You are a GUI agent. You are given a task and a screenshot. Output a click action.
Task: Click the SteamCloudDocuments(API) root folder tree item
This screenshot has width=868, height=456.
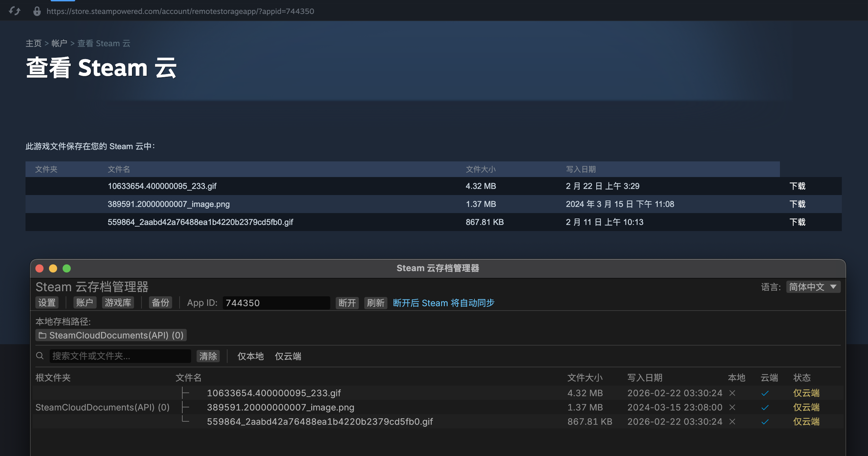[x=102, y=407]
